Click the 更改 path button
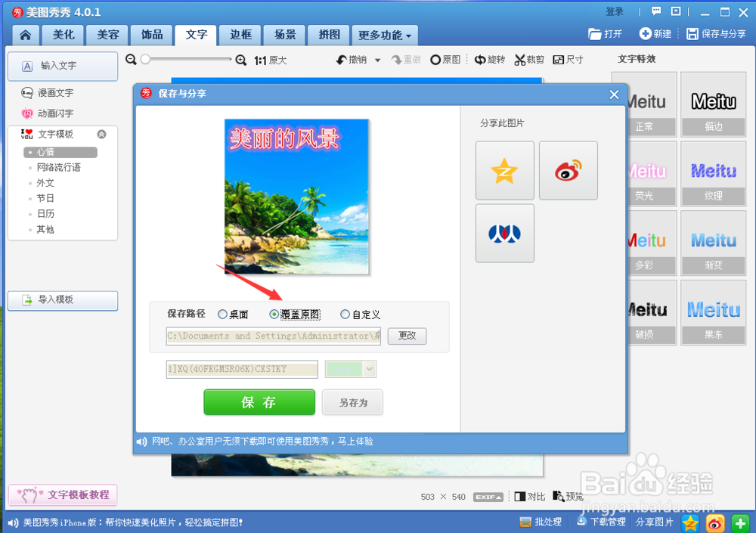 407,336
